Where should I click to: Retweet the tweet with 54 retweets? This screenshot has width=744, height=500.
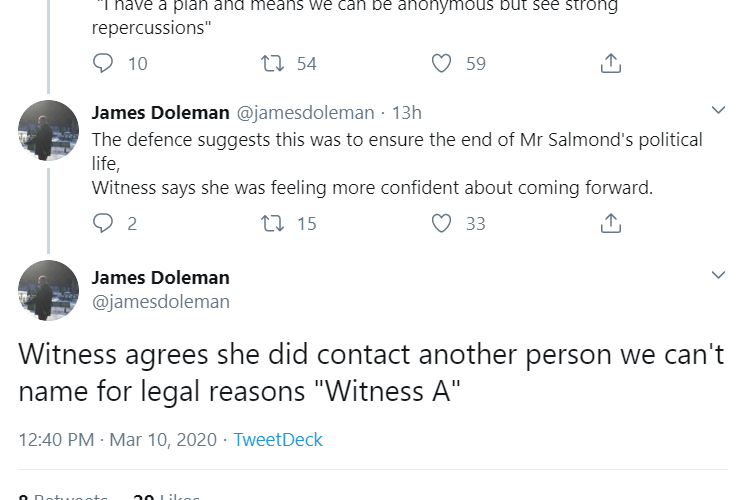point(271,63)
